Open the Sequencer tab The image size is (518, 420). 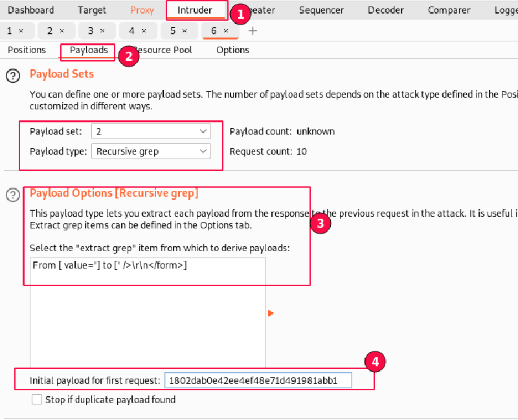click(321, 10)
